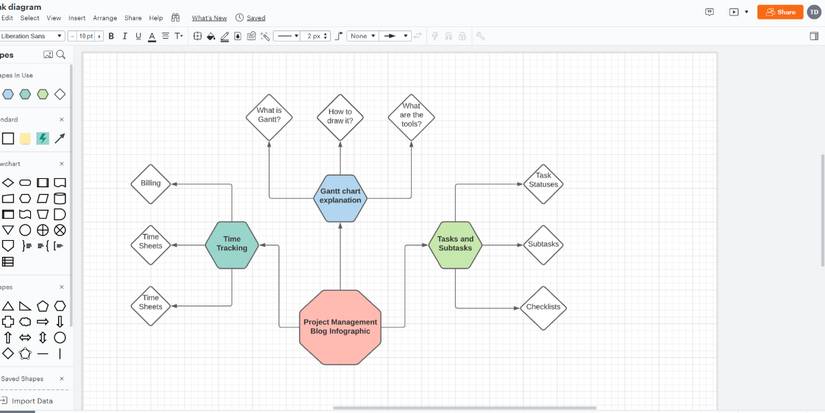Image resolution: width=825 pixels, height=413 pixels.
Task: Open the text color picker
Action: pyautogui.click(x=152, y=36)
